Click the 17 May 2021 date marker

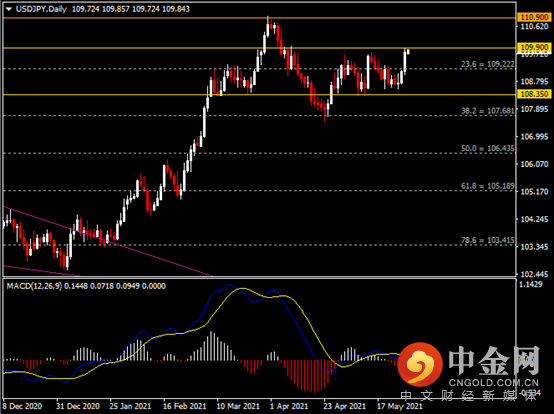pyautogui.click(x=399, y=406)
